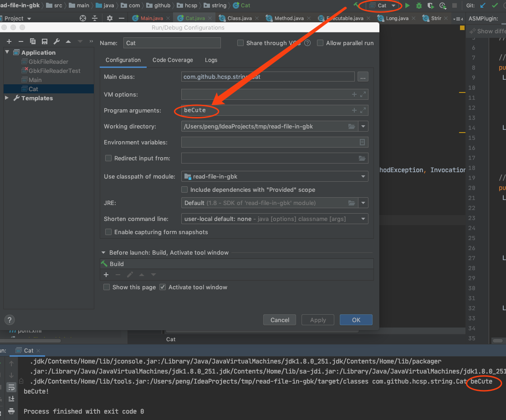Save configuration icon in dialog toolbar
506x420 pixels.
tap(45, 41)
